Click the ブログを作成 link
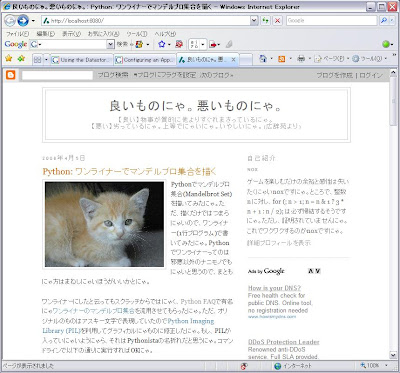The width and height of the screenshot is (400, 373). [x=334, y=75]
